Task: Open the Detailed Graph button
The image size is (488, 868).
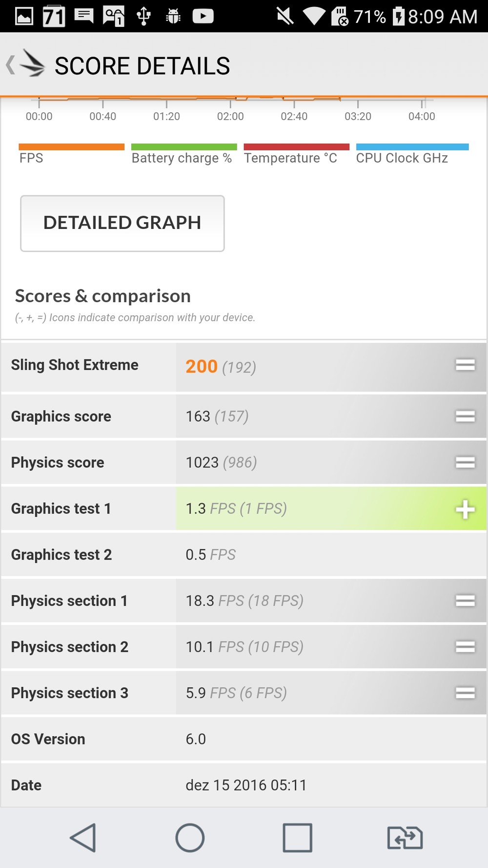Action: [122, 223]
